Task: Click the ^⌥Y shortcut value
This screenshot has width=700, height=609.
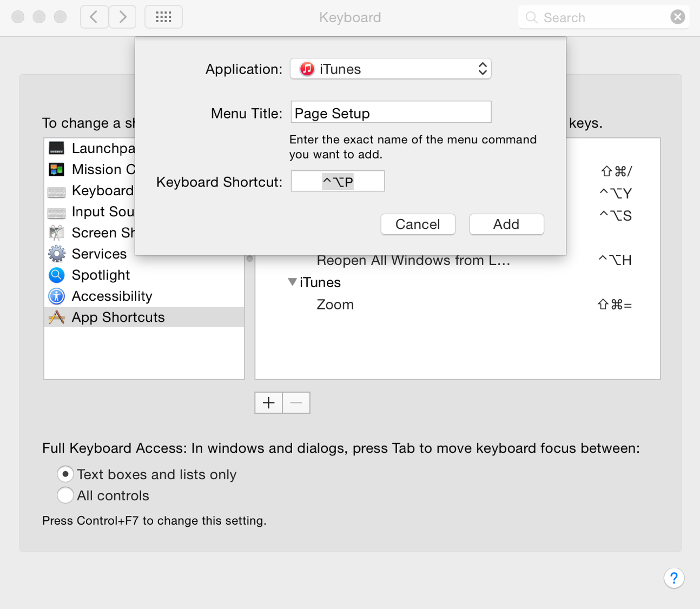Action: [616, 193]
